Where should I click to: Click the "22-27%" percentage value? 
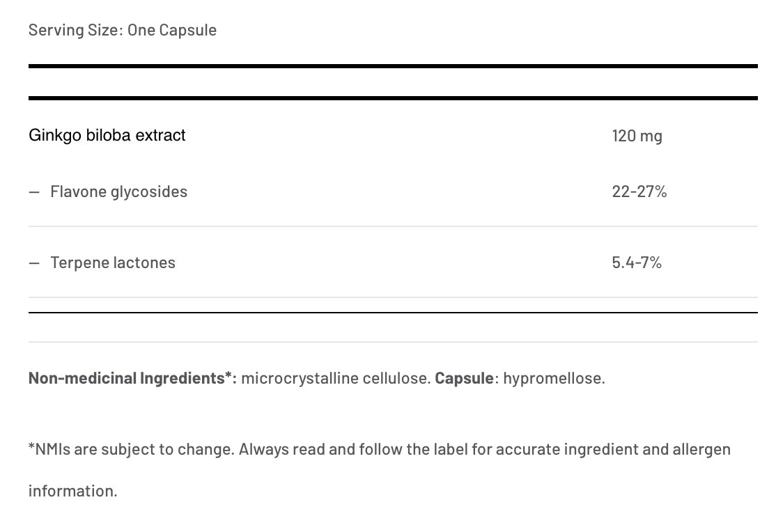click(639, 191)
